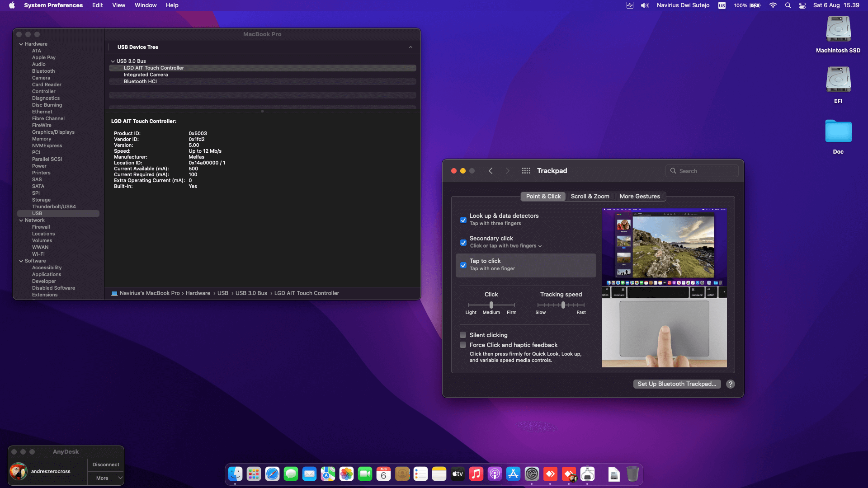Adjust the Tracking speed slider
868x488 pixels.
pyautogui.click(x=563, y=305)
